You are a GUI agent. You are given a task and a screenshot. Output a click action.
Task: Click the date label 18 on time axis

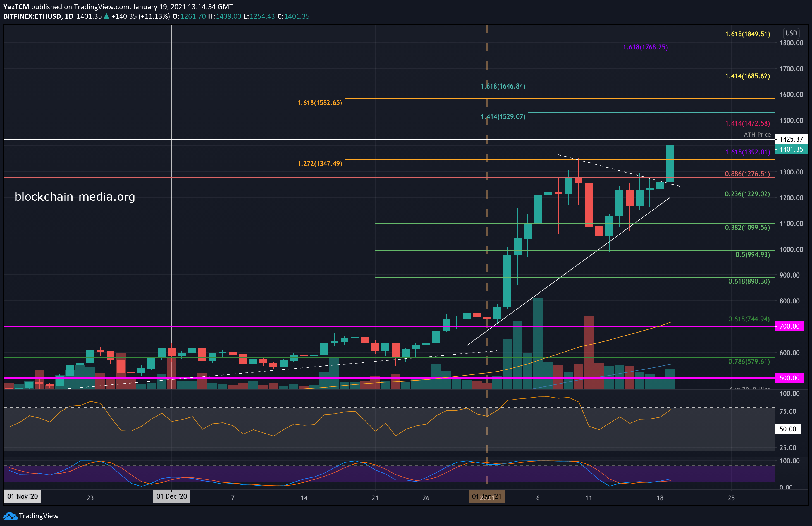(x=660, y=498)
